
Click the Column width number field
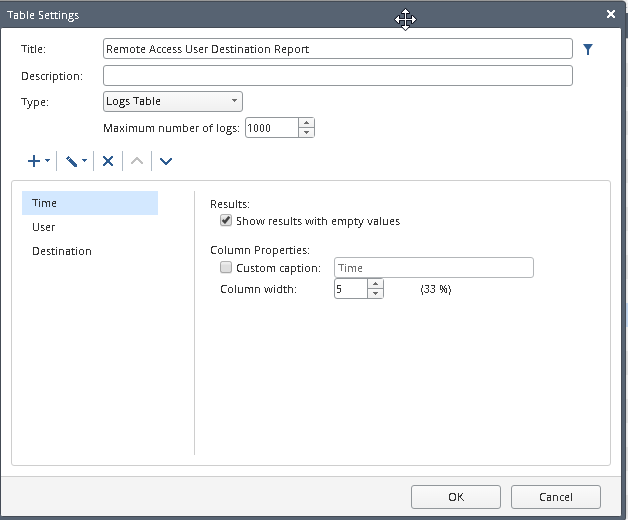(x=351, y=289)
